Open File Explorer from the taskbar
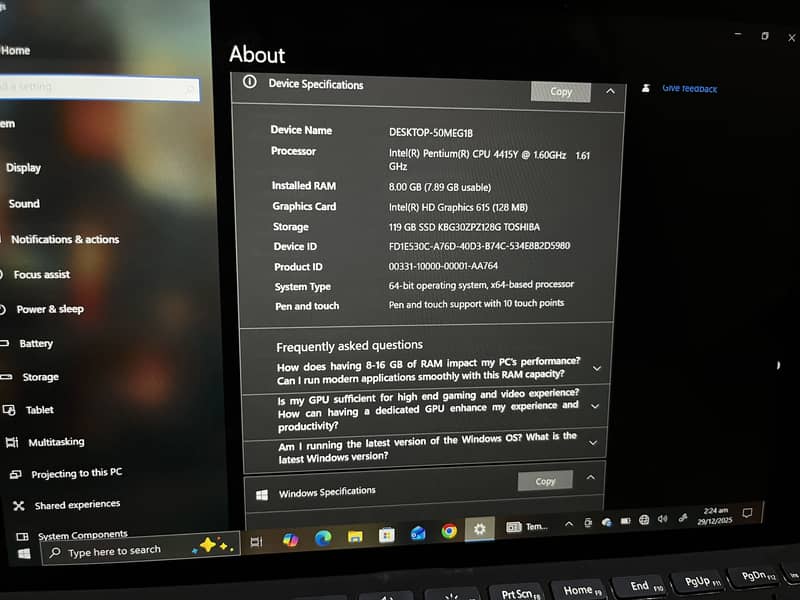This screenshot has width=800, height=600. (x=354, y=535)
